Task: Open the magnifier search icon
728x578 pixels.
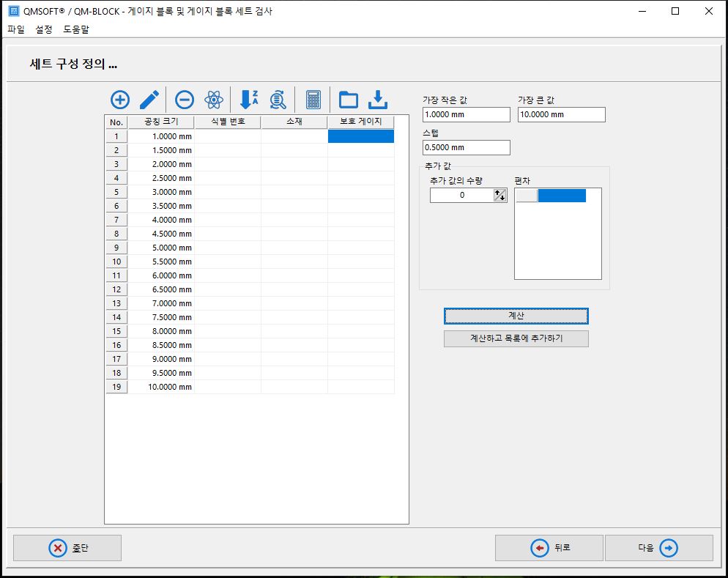Action: click(278, 100)
